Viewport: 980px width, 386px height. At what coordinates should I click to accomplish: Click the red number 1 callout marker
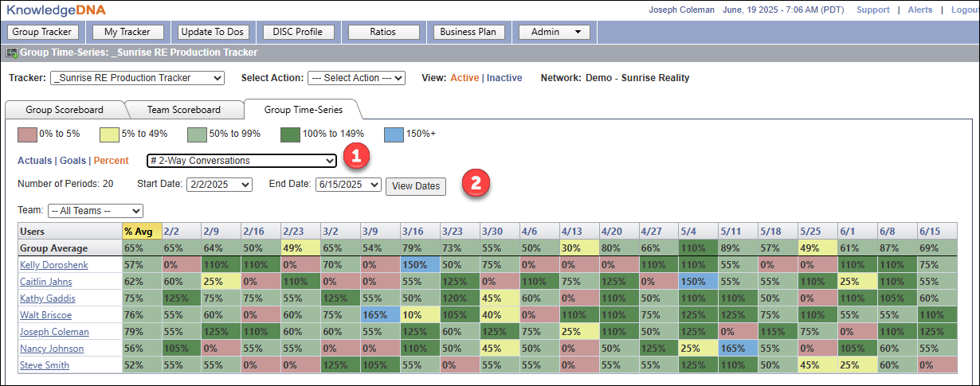click(355, 157)
